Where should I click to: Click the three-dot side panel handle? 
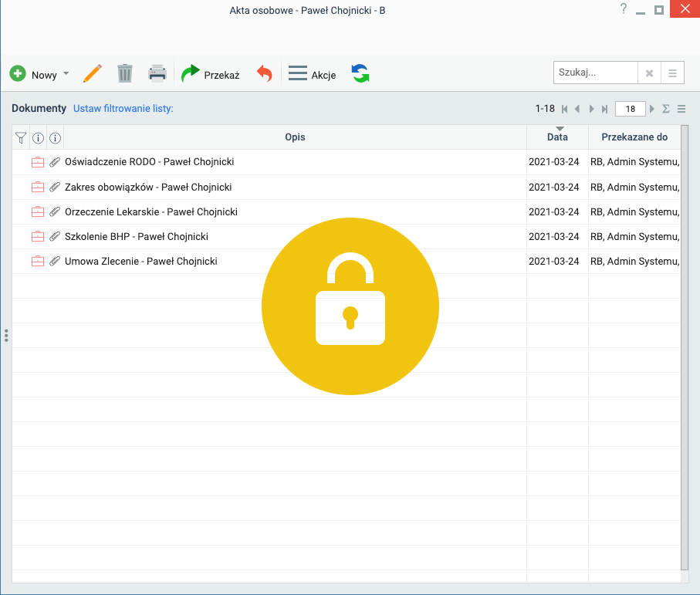6,336
